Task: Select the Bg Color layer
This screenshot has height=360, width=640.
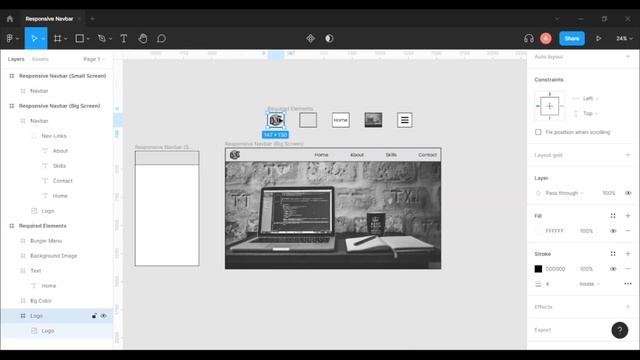Action: tap(41, 301)
